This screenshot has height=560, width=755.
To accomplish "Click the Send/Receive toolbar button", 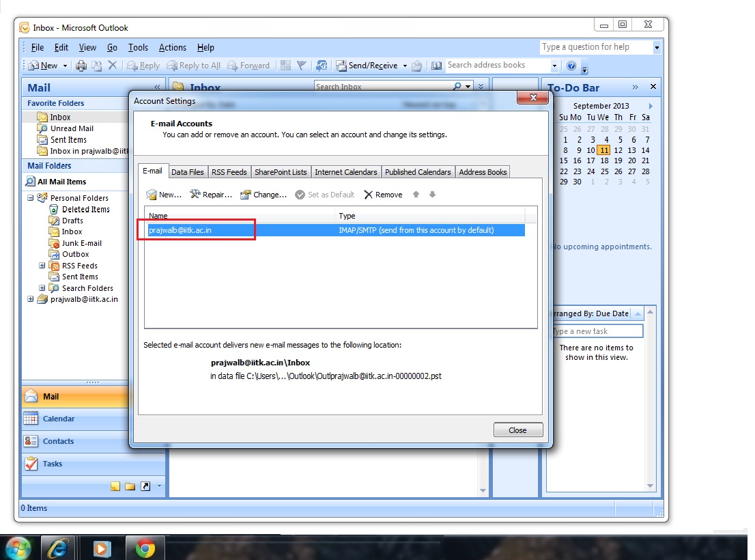I will point(367,66).
